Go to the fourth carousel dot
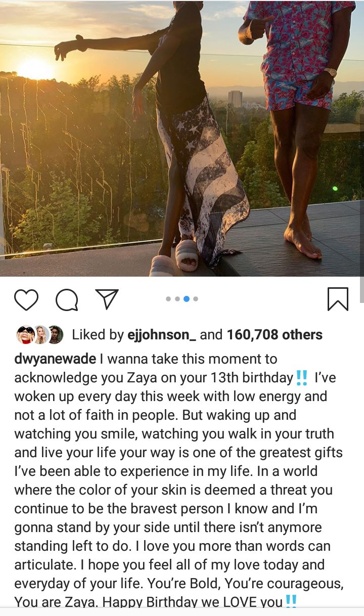 pos(196,299)
